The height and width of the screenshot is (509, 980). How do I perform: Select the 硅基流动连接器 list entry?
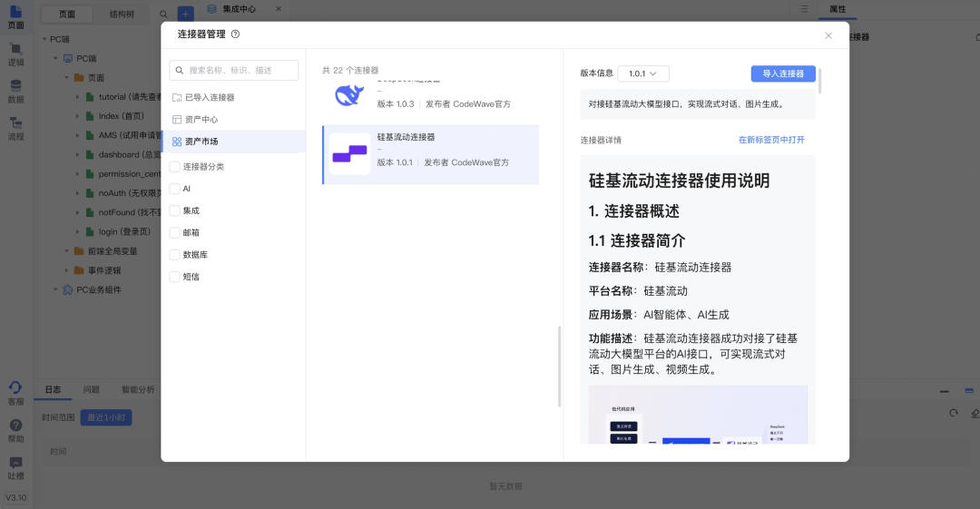431,154
